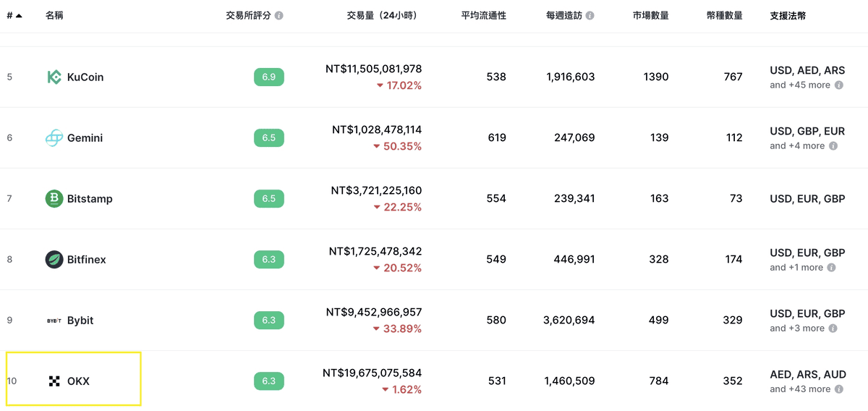This screenshot has height=411, width=868.
Task: Click Gemini's 6.5 score badge
Action: click(x=269, y=137)
